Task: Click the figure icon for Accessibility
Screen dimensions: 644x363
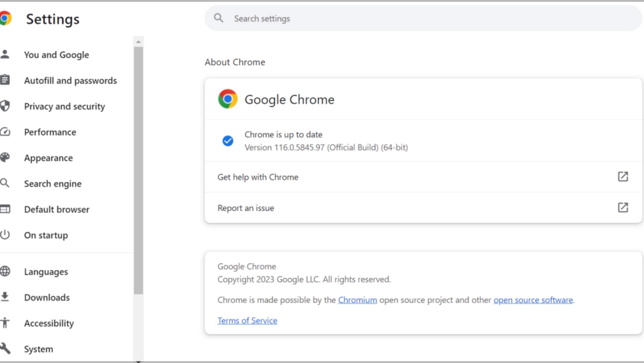Action: pyautogui.click(x=5, y=323)
